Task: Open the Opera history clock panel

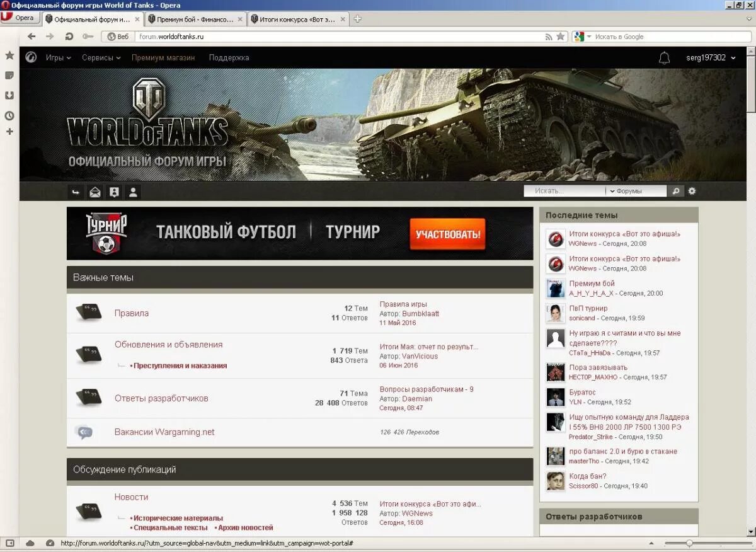Action: point(9,115)
